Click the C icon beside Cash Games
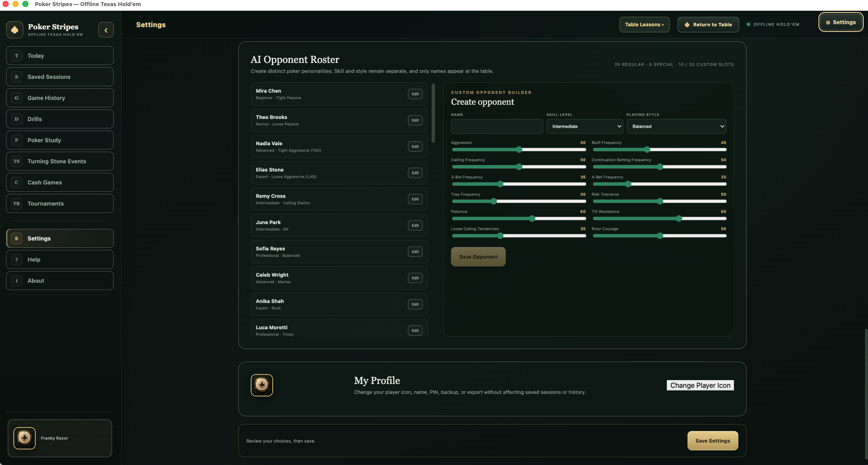 (16, 182)
